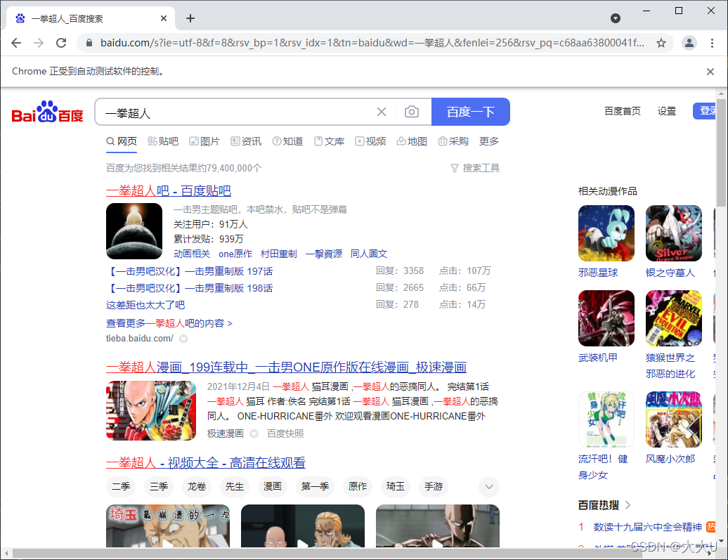Viewport: 728px width, 560px height.
Task: Open the 风魔小次郎 cover thumbnail
Action: pyautogui.click(x=674, y=419)
